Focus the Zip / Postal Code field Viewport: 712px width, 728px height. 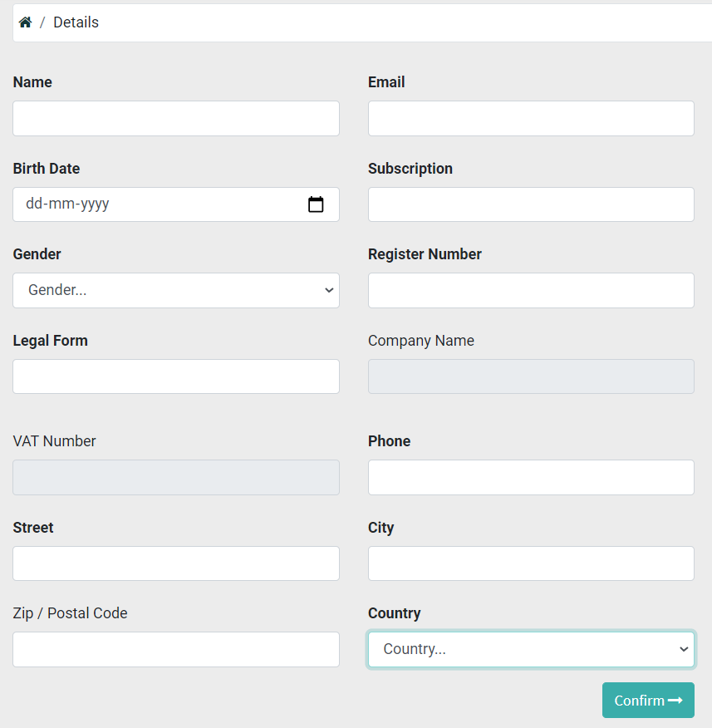(176, 649)
